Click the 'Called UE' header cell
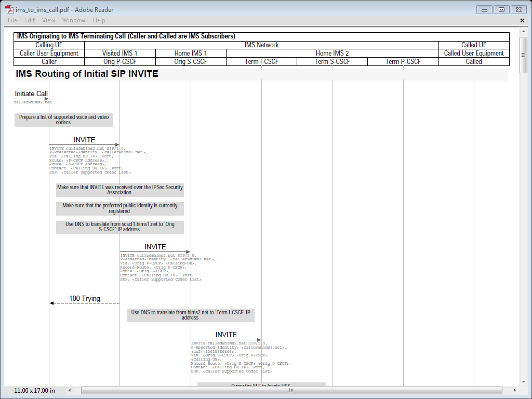 (474, 45)
